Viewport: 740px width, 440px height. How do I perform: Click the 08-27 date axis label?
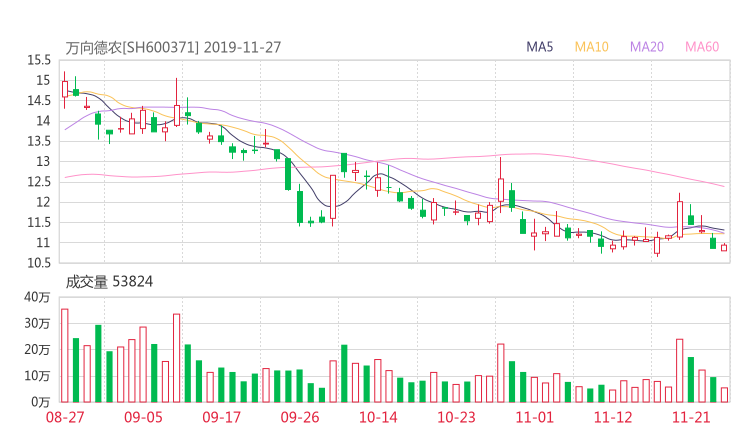[x=65, y=417]
